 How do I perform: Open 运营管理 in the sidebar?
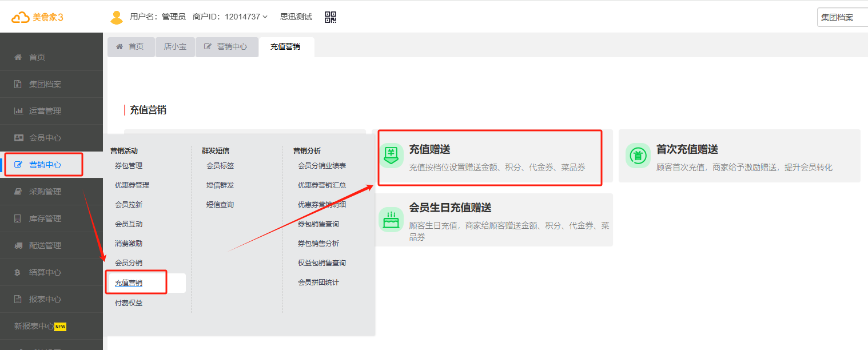51,111
